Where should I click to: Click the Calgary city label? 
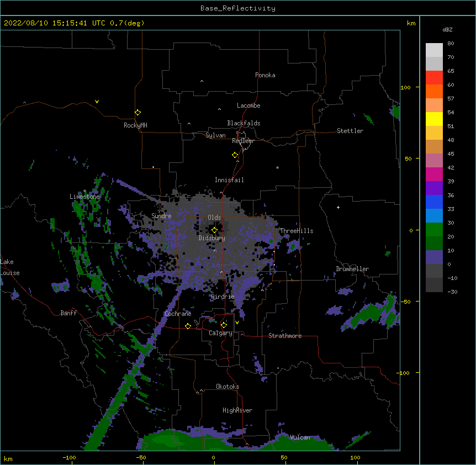(x=220, y=333)
